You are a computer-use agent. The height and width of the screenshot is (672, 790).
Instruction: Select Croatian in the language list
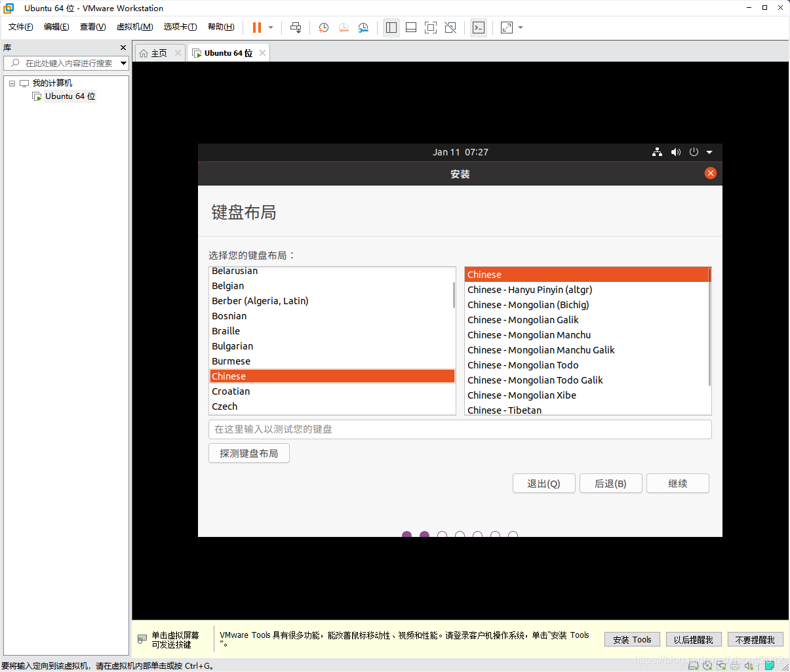tap(332, 391)
